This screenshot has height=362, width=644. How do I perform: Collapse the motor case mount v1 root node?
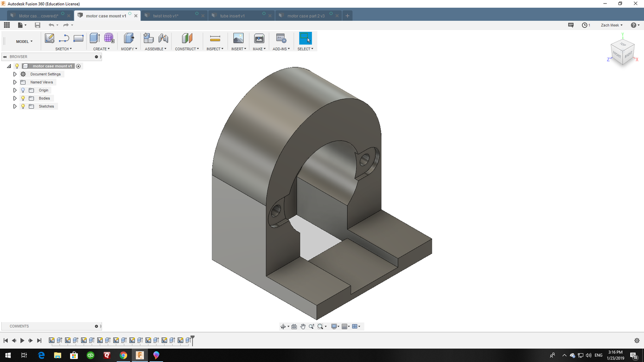(9, 66)
